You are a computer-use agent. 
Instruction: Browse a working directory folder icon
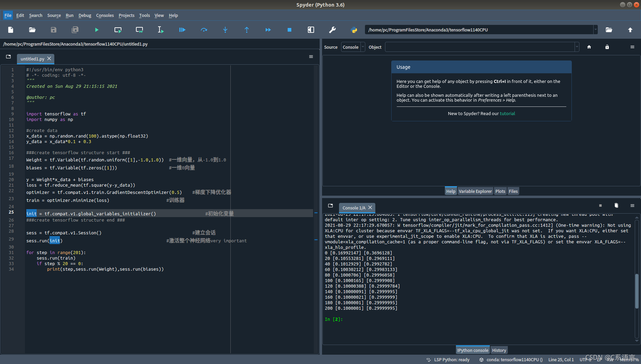coord(609,30)
